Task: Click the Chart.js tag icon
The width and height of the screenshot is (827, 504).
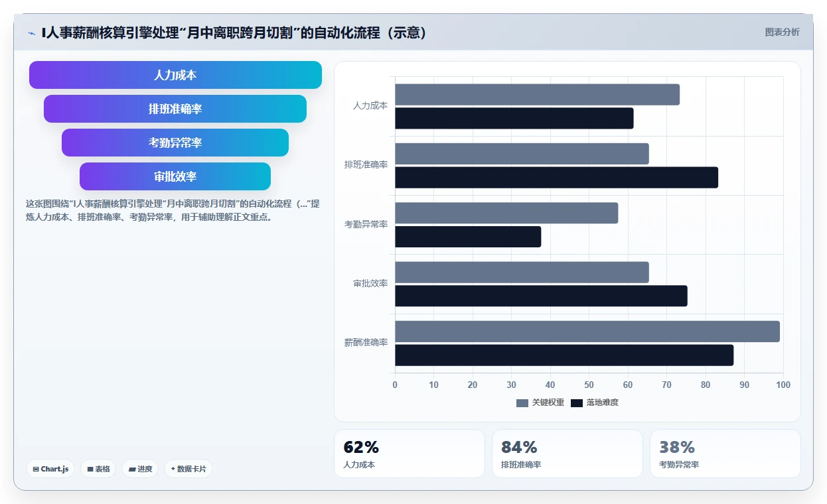Action: point(36,469)
